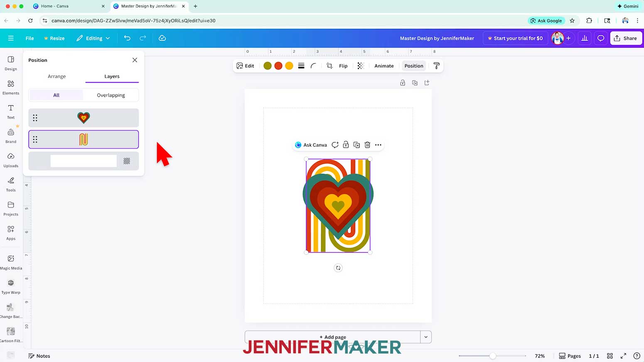
Task: Open the comments speech bubble icon
Action: pos(601,38)
